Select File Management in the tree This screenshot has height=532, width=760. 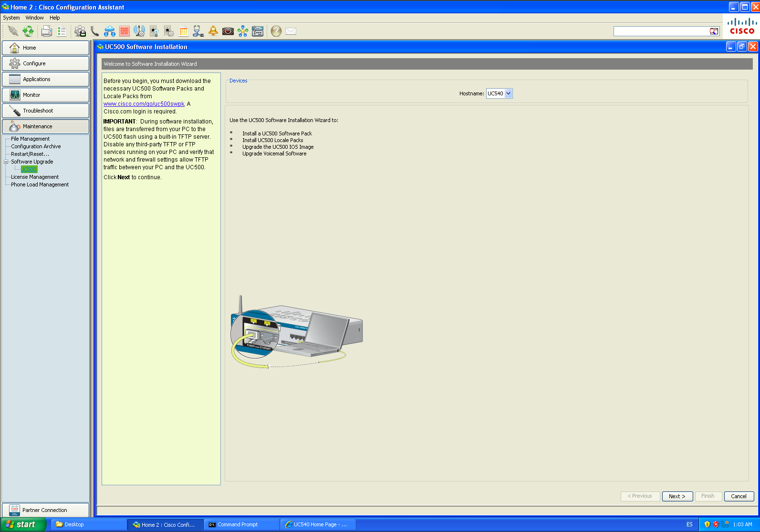coord(30,139)
